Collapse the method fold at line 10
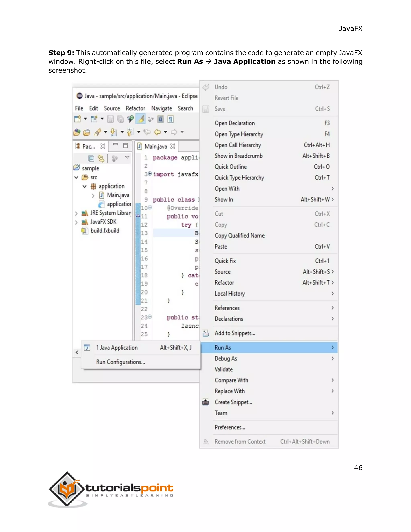Viewport: 411px width, 532px height. coord(150,207)
